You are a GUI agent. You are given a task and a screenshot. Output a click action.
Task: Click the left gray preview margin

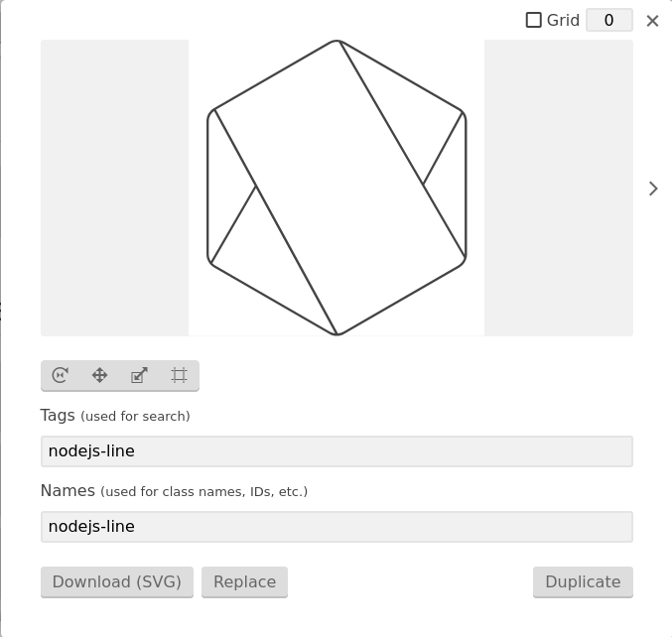[114, 188]
